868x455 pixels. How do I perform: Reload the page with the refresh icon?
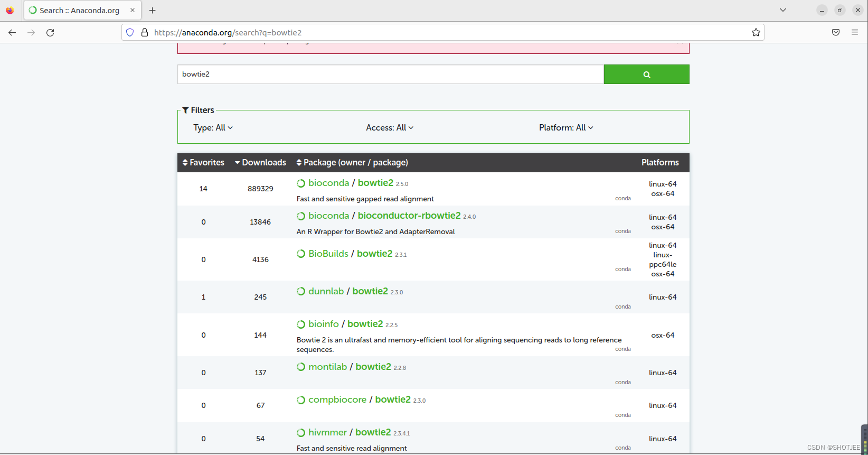coord(50,33)
